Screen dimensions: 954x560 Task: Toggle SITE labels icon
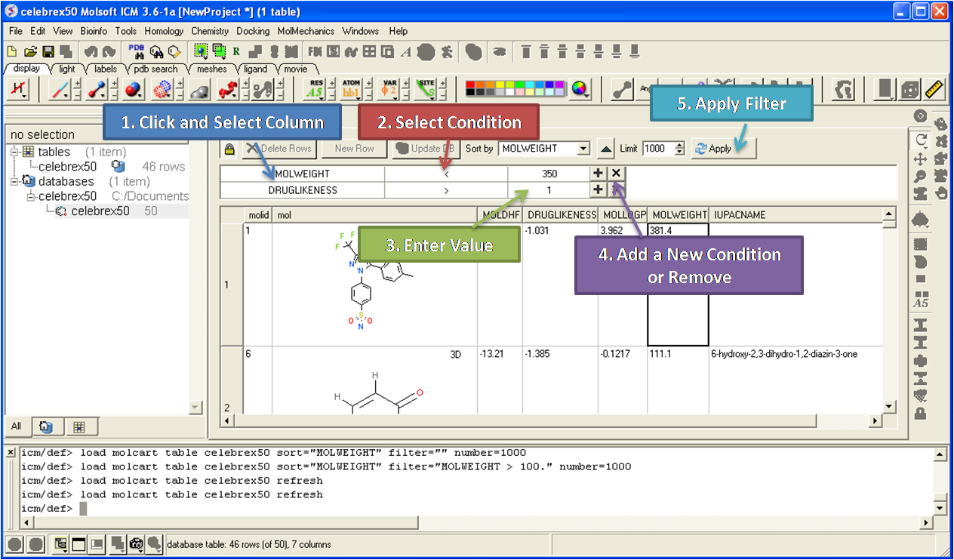tap(426, 89)
